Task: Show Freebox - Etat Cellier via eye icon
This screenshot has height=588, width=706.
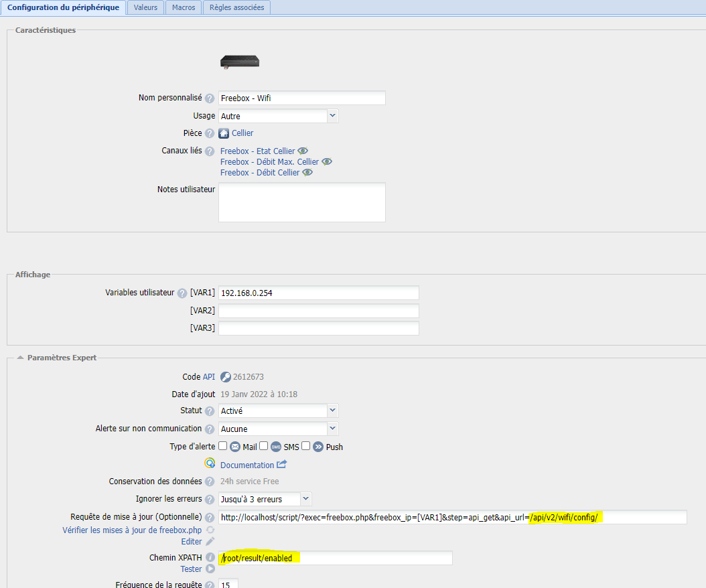Action: click(303, 151)
